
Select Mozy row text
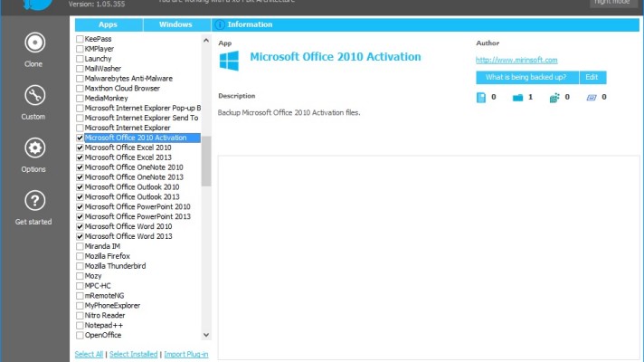pos(93,276)
